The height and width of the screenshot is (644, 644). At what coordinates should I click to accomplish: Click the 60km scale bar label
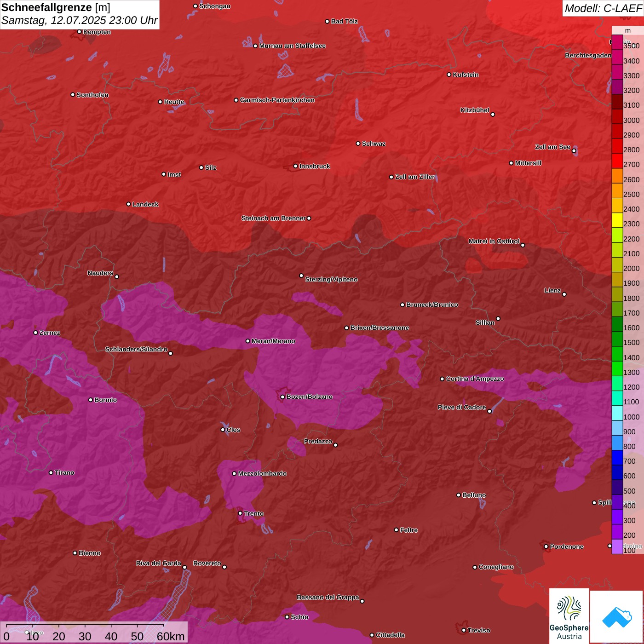pos(171,636)
